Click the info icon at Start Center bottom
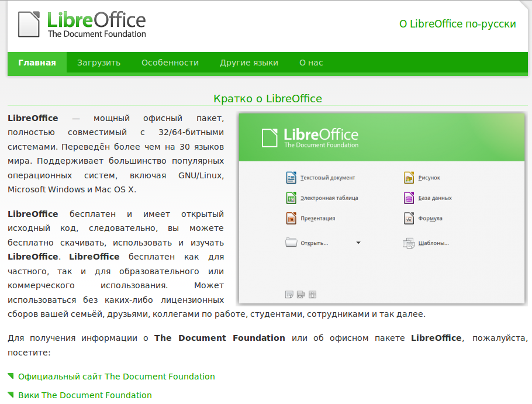The width and height of the screenshot is (532, 404). pyautogui.click(x=313, y=295)
